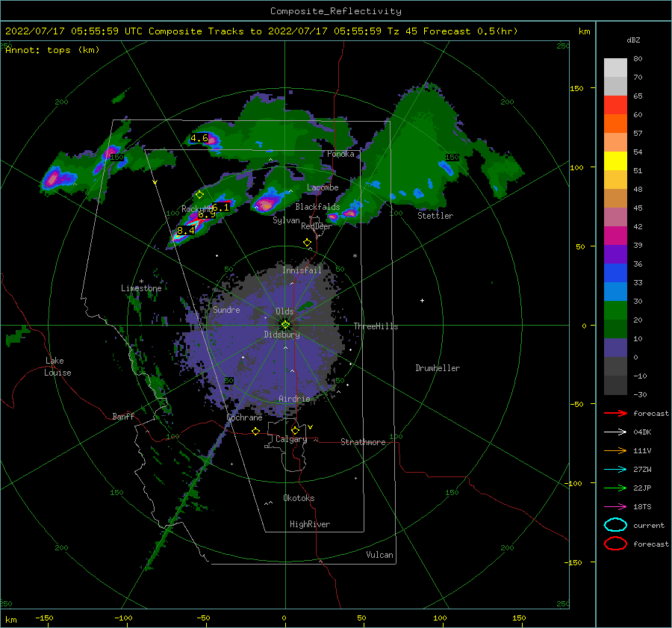Click the Lake Louise label

pyautogui.click(x=57, y=367)
